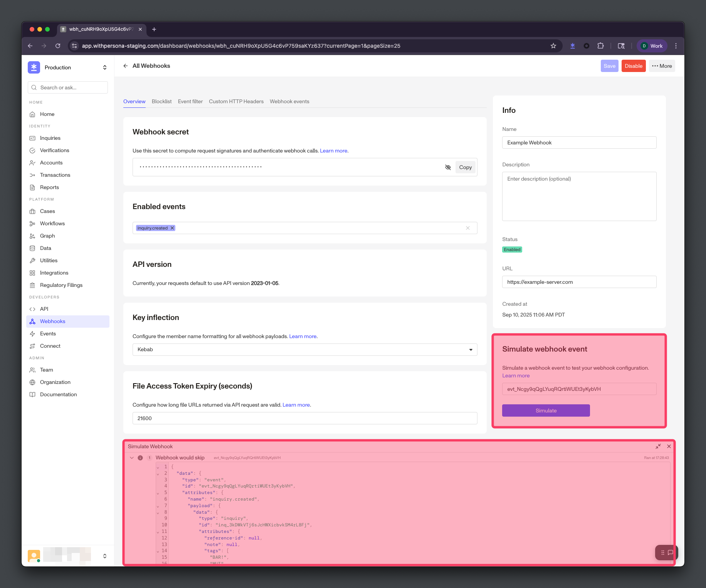Open the Webhook events tab

pyautogui.click(x=289, y=101)
